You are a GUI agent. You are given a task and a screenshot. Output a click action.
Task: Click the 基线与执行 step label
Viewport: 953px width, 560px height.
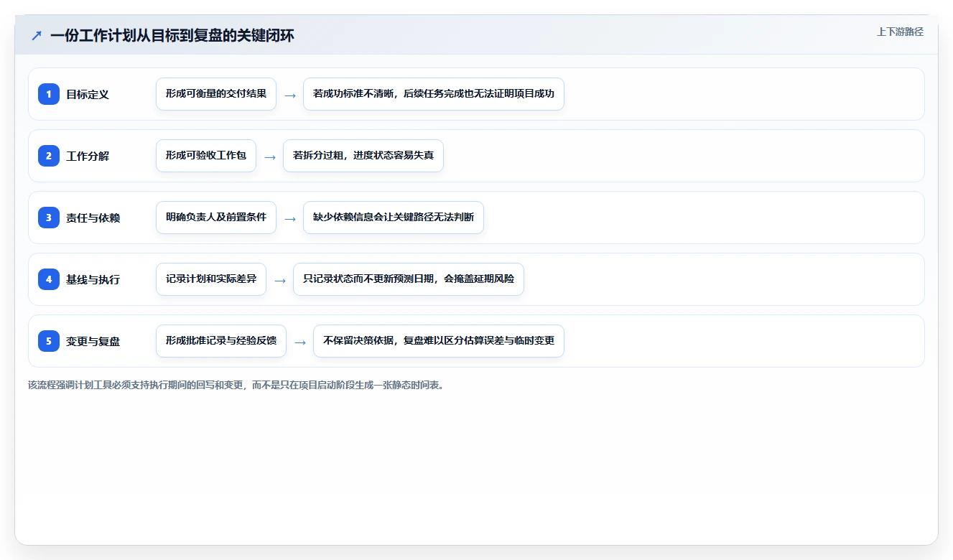point(93,279)
